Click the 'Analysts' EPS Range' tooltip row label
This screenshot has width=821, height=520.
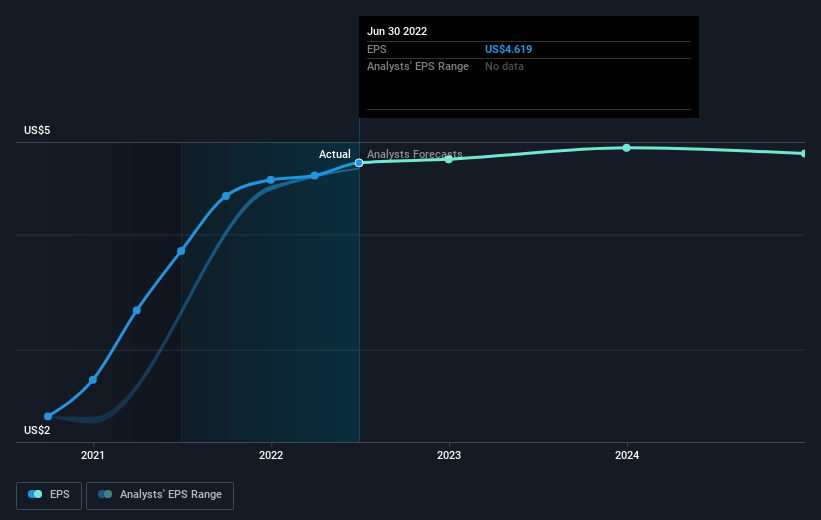pos(418,67)
